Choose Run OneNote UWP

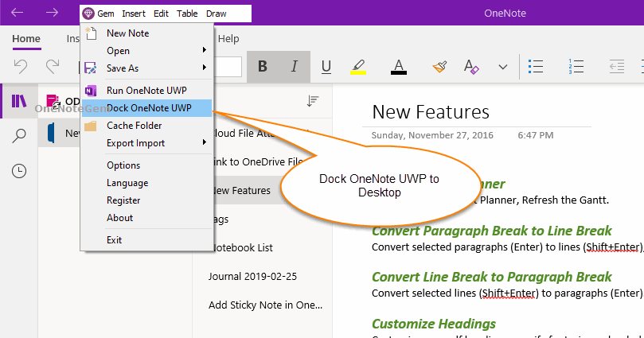pyautogui.click(x=146, y=90)
